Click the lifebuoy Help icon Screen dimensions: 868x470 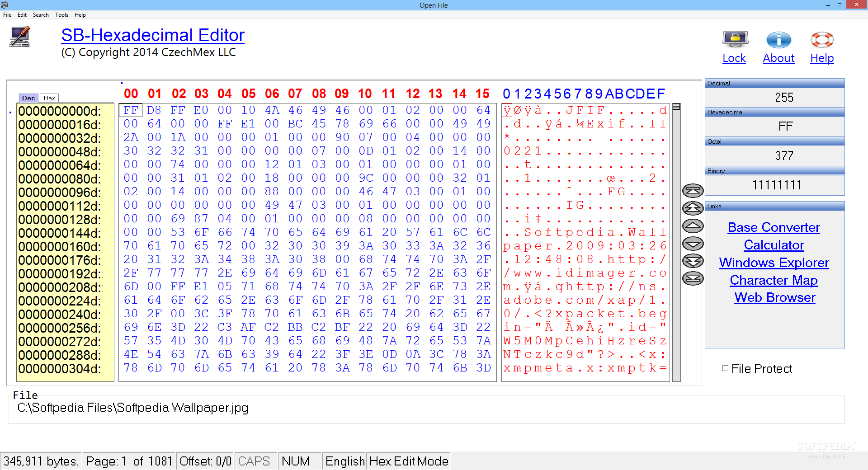tap(822, 40)
